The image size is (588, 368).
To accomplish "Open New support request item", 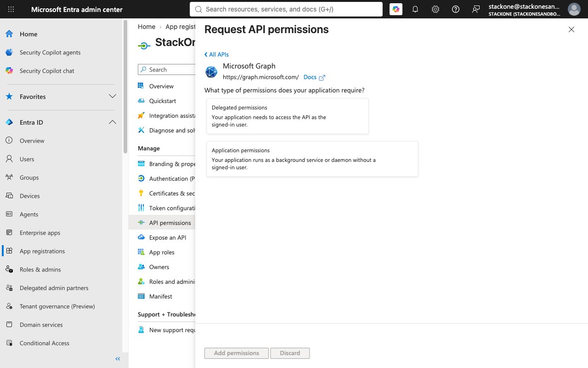I will click(166, 330).
